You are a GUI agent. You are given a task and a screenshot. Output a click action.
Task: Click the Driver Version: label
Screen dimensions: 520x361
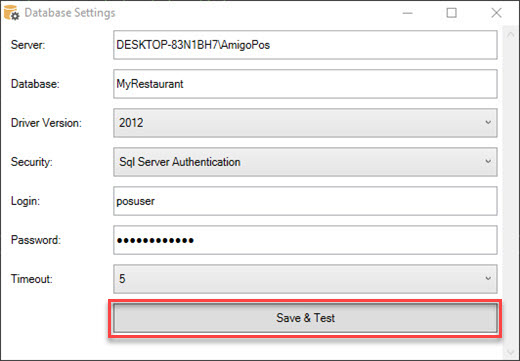click(x=46, y=123)
